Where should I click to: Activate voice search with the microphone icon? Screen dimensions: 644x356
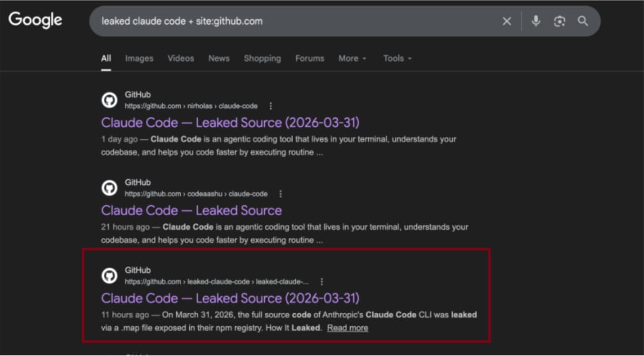535,20
